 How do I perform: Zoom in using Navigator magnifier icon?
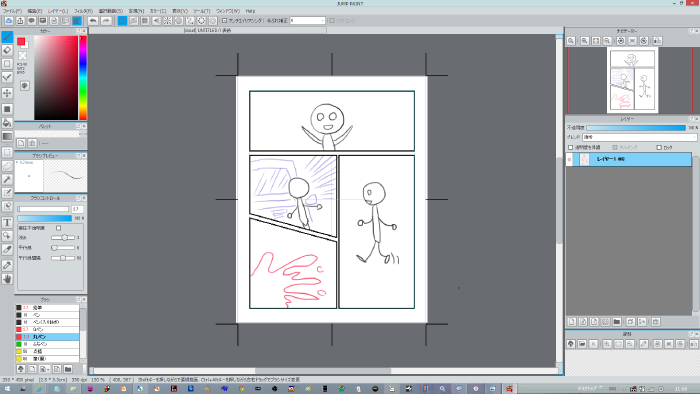pyautogui.click(x=584, y=41)
